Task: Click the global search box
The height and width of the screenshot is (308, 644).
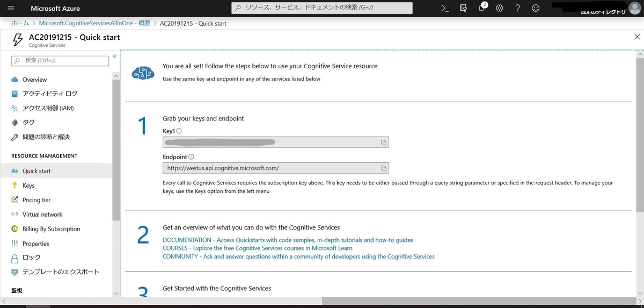Action: point(323,8)
